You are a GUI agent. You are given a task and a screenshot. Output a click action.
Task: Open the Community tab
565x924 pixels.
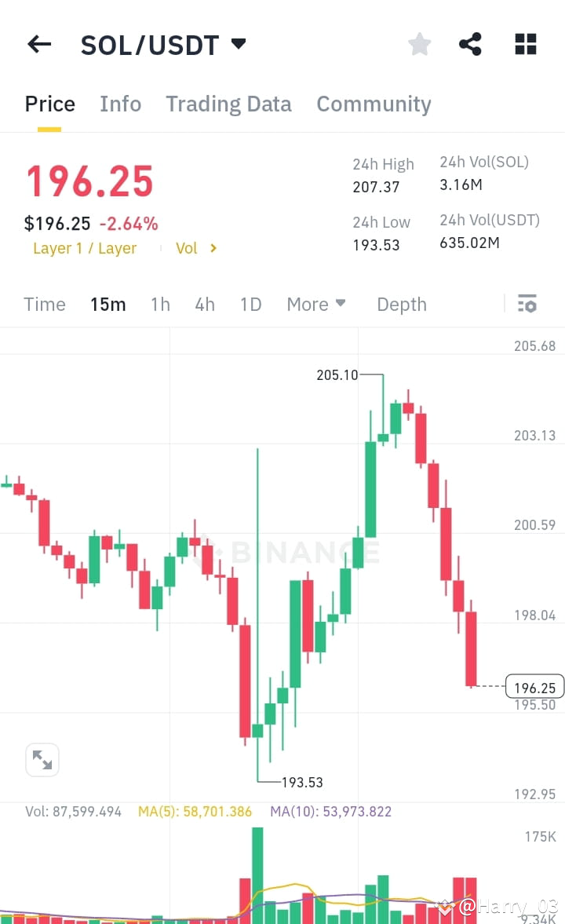pyautogui.click(x=374, y=104)
